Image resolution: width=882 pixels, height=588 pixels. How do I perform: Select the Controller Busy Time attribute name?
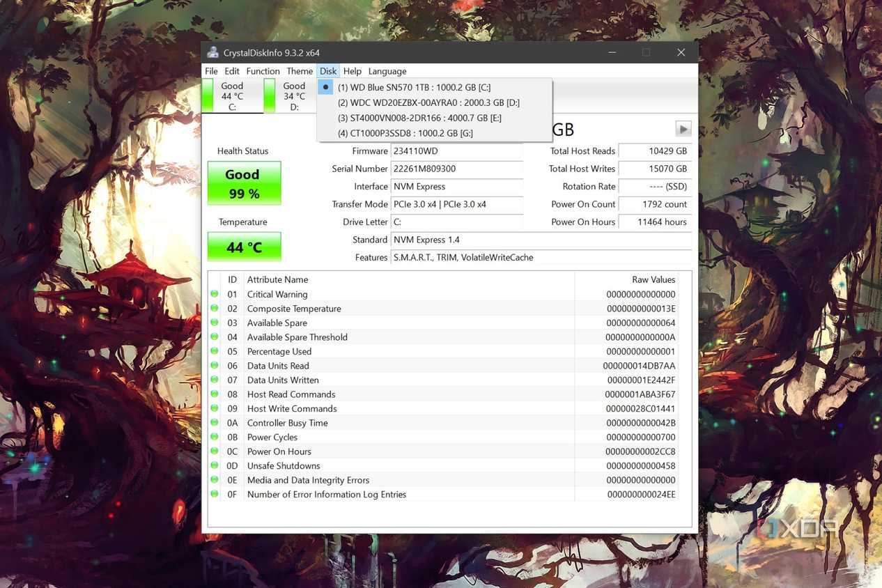click(x=287, y=423)
